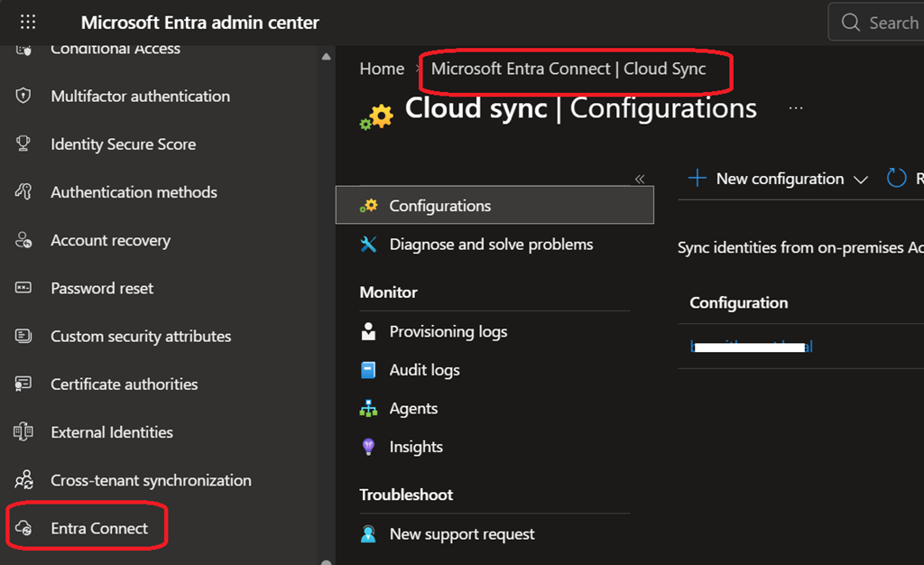This screenshot has width=924, height=565.
Task: Click the Diagnose and solve problems wrench icon
Action: tap(368, 244)
